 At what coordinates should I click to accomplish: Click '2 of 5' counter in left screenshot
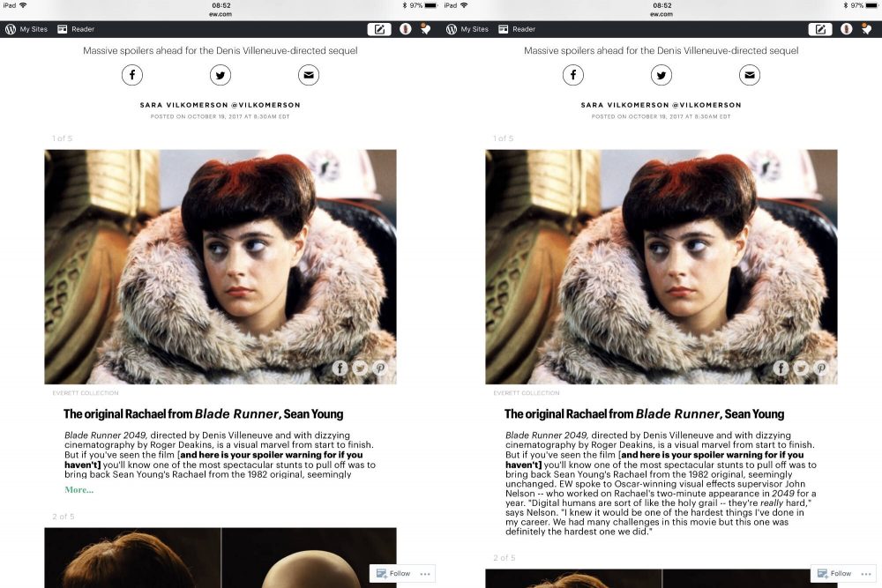coord(64,517)
